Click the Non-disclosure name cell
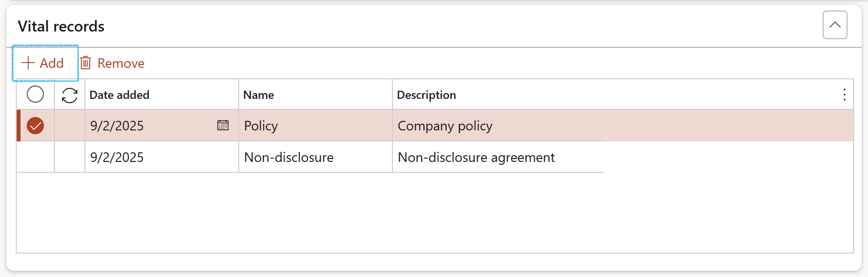This screenshot has width=868, height=277. point(289,157)
